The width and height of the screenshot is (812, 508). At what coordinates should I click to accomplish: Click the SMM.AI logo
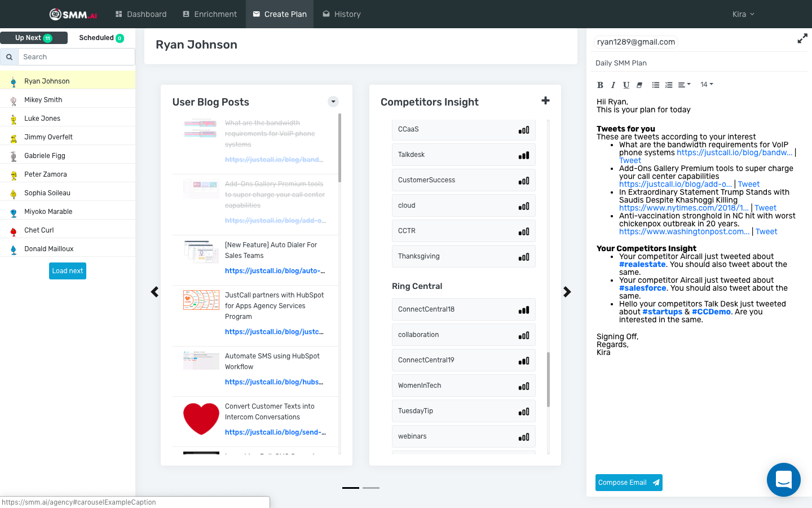tap(73, 14)
